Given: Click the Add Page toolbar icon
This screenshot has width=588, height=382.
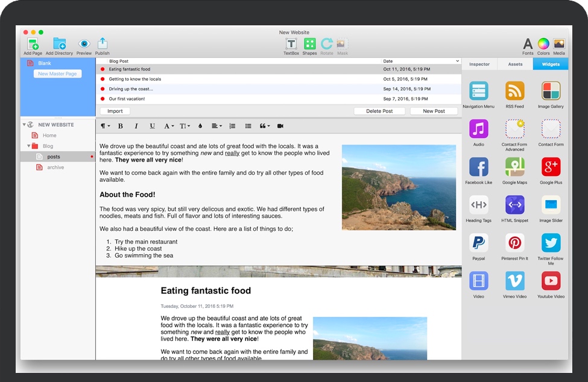Looking at the screenshot, I should click(33, 44).
